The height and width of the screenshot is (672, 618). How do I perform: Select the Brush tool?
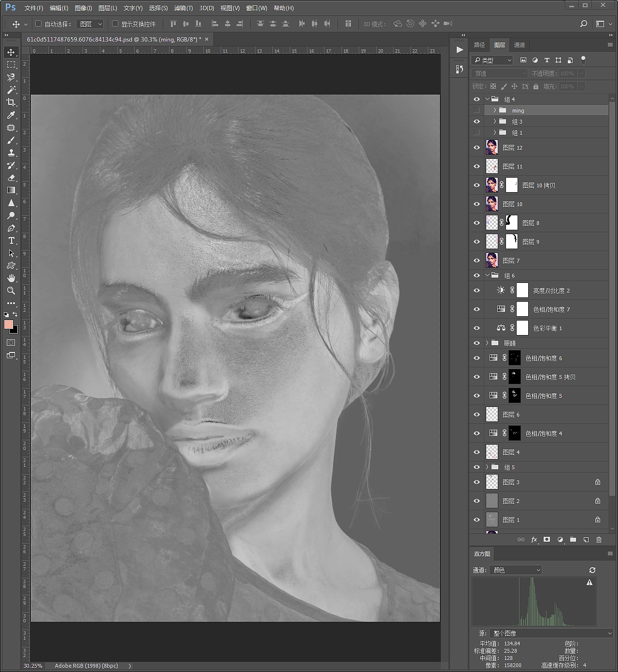pyautogui.click(x=11, y=140)
